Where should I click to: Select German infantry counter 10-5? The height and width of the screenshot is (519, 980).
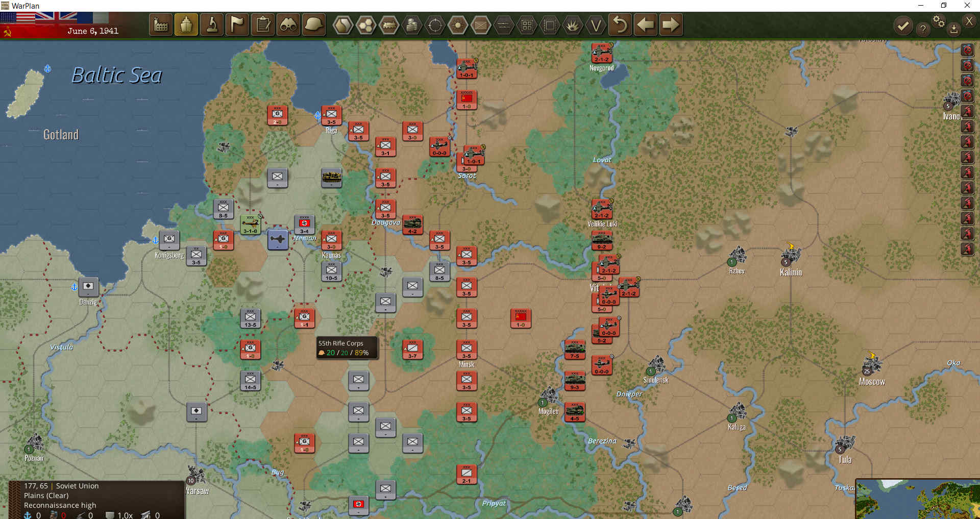point(331,271)
